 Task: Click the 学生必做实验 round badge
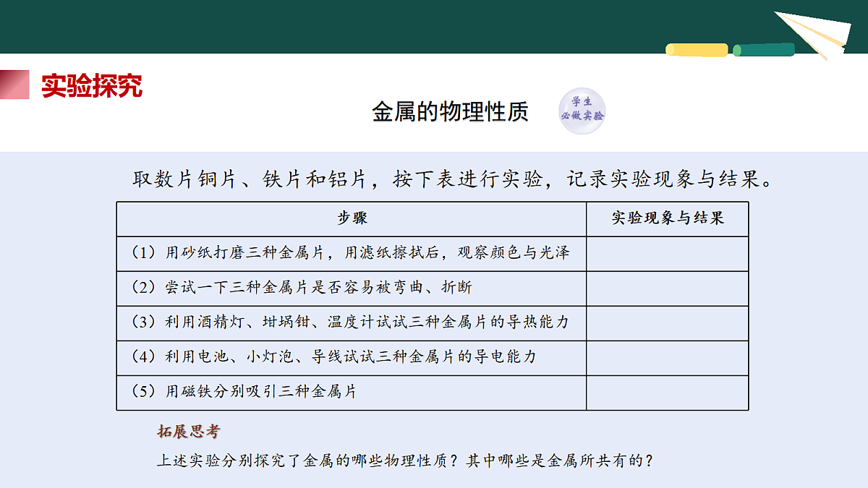(582, 111)
